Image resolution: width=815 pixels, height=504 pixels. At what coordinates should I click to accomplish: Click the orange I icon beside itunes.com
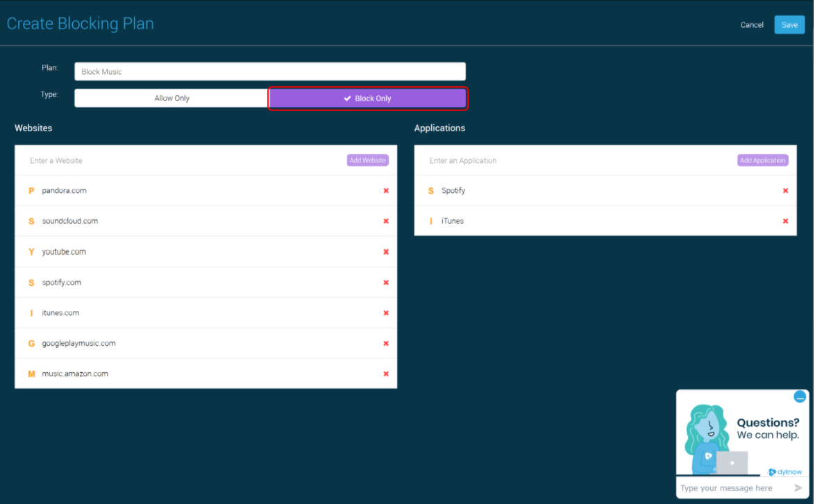(x=31, y=313)
